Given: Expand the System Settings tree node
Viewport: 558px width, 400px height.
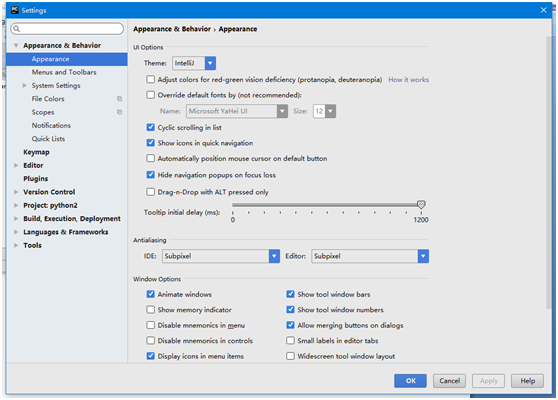Looking at the screenshot, I should pos(25,85).
